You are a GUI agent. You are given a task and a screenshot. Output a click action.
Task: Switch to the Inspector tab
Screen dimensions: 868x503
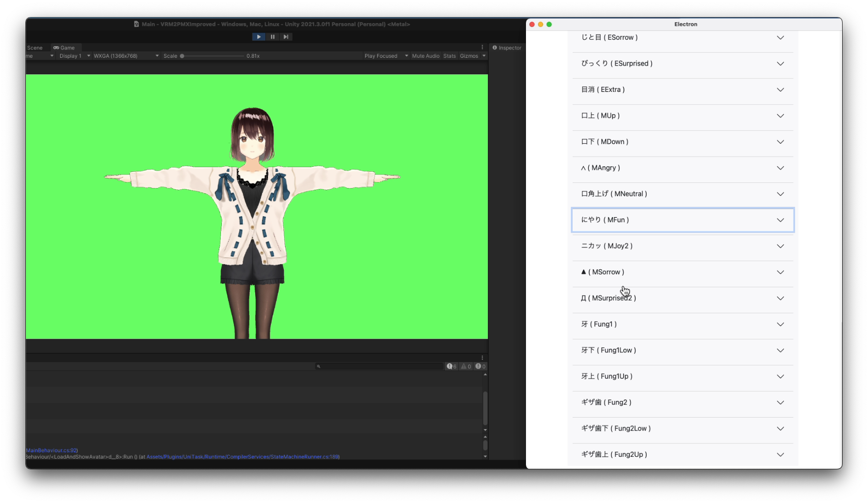[507, 48]
